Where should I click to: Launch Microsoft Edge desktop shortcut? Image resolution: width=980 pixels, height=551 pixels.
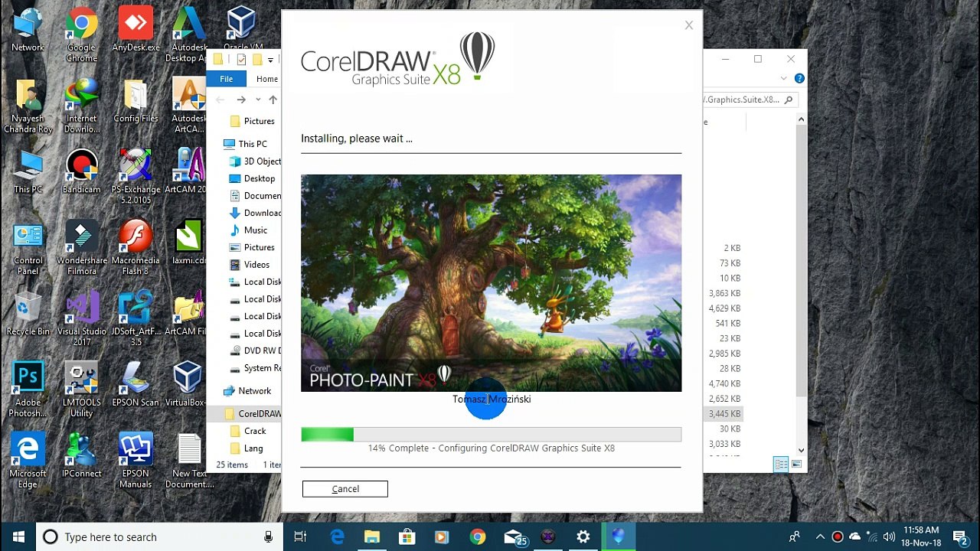pyautogui.click(x=28, y=461)
